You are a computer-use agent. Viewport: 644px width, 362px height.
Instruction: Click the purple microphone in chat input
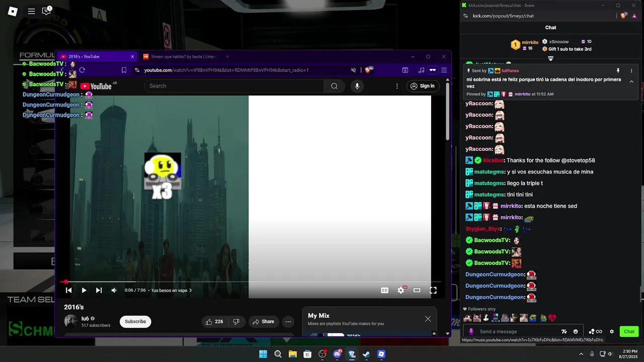[x=471, y=331]
